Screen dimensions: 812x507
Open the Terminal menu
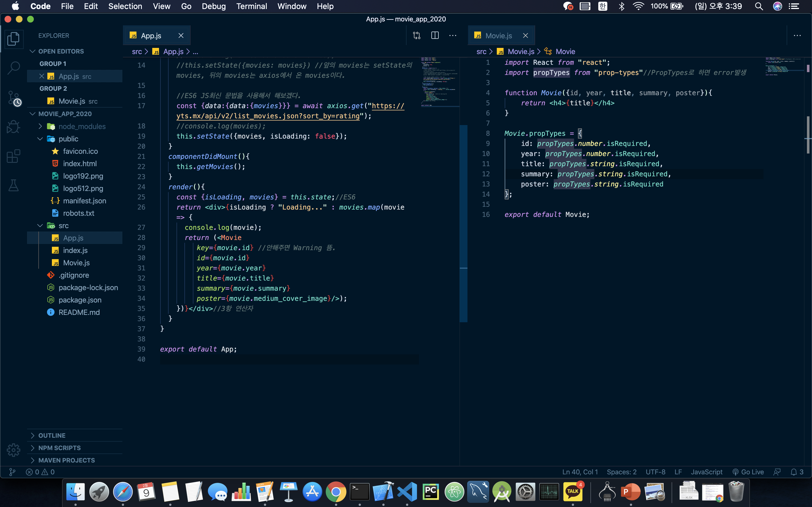251,6
